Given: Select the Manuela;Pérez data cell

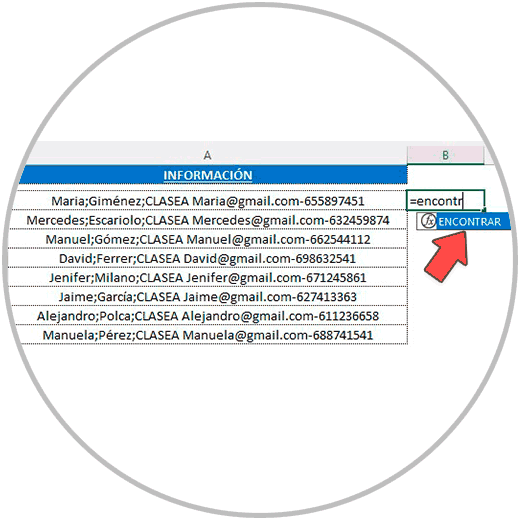Looking at the screenshot, I should tap(207, 335).
